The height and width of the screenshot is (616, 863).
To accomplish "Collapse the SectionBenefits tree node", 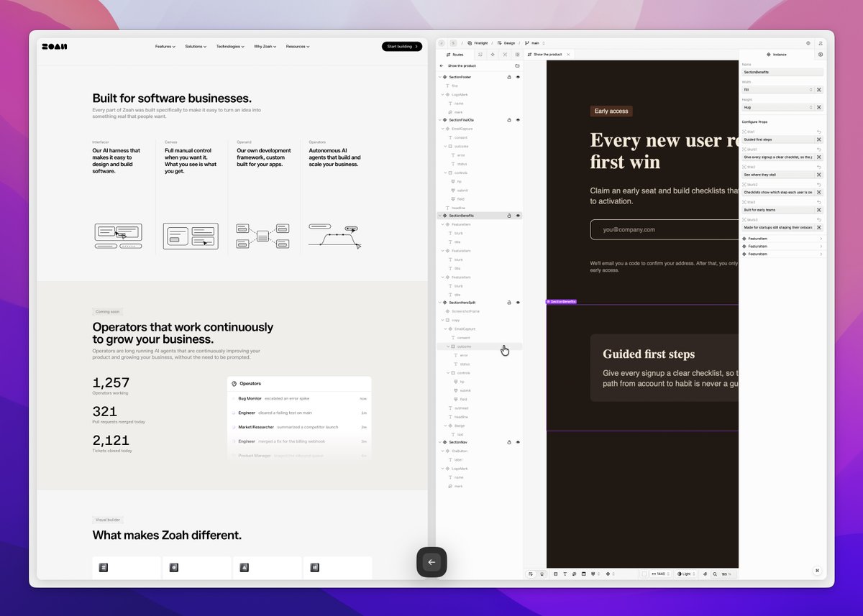I will [439, 216].
